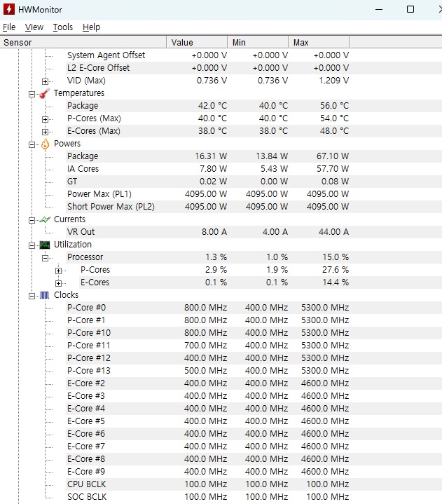The image size is (442, 504).
Task: Click the Currents green waveform icon
Action: tap(45, 219)
